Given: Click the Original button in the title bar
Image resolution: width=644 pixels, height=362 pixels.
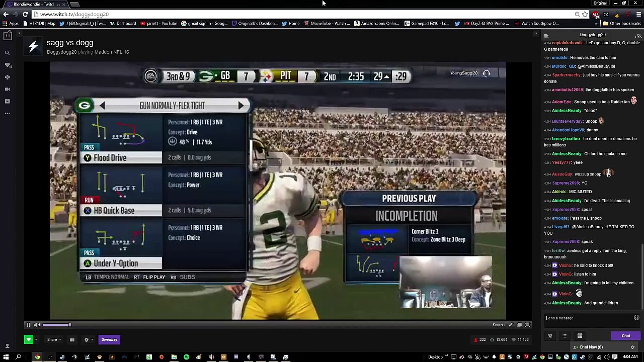Looking at the screenshot, I should tap(600, 3).
